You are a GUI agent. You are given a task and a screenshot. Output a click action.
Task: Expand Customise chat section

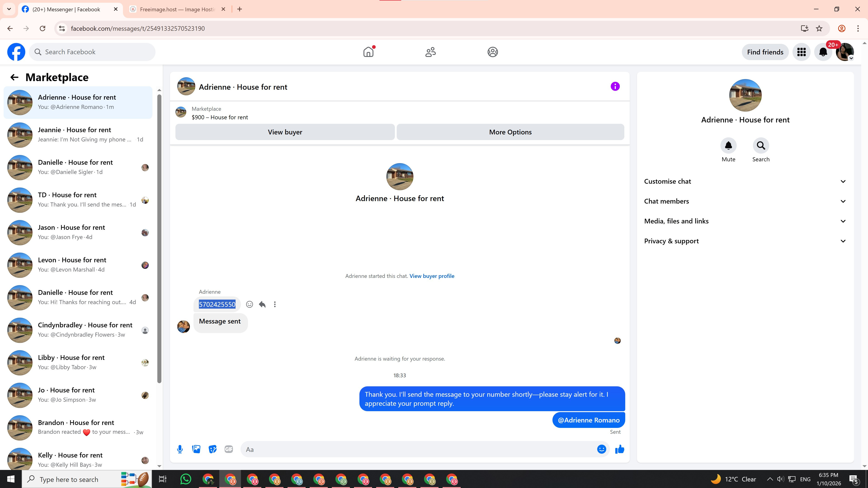point(745,181)
